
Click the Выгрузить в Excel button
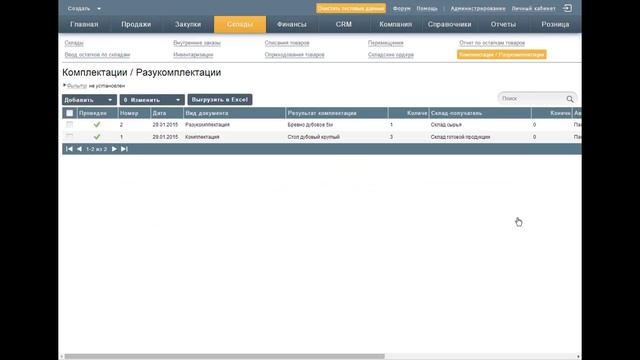[x=220, y=100]
